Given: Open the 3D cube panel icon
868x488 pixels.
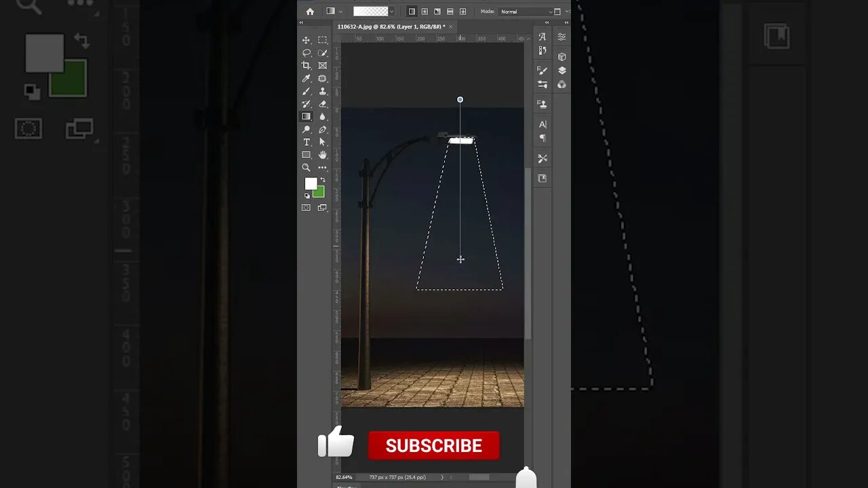Looking at the screenshot, I should coord(561,57).
